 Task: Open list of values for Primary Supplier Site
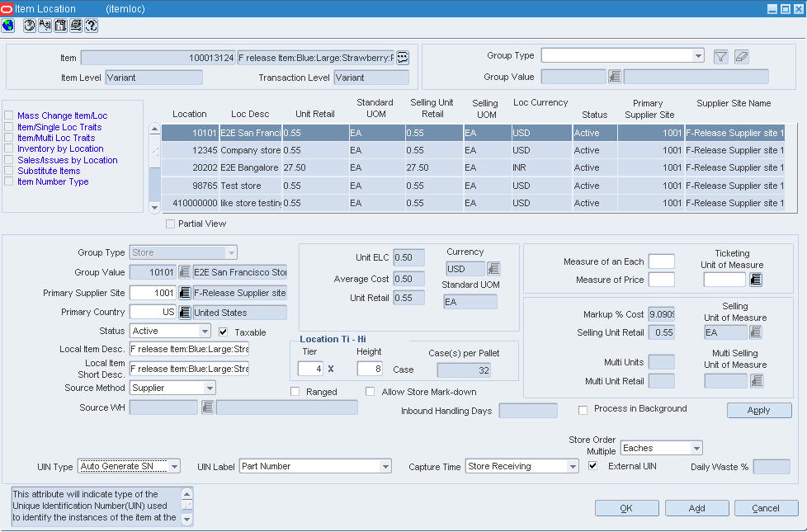coord(185,293)
